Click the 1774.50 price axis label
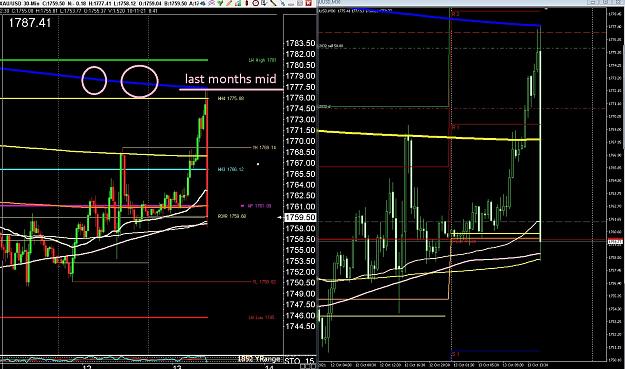This screenshot has width=625, height=369. coord(300,108)
